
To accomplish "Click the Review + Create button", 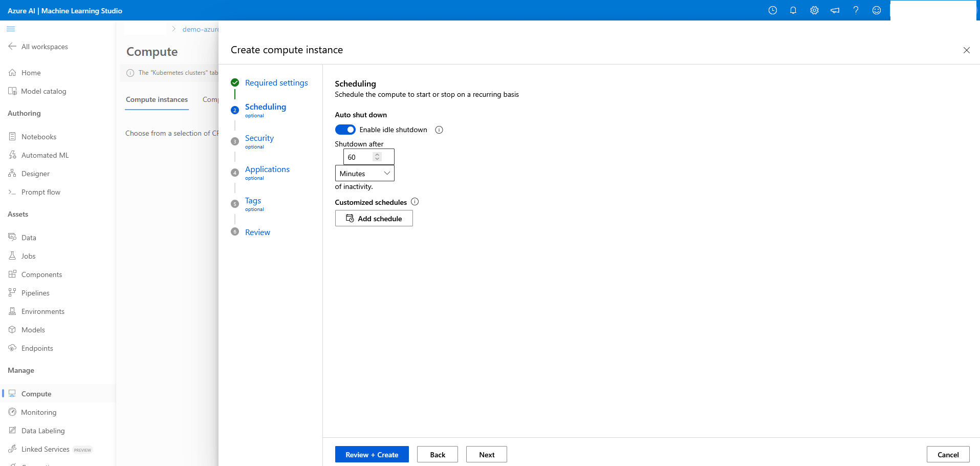I will [372, 454].
